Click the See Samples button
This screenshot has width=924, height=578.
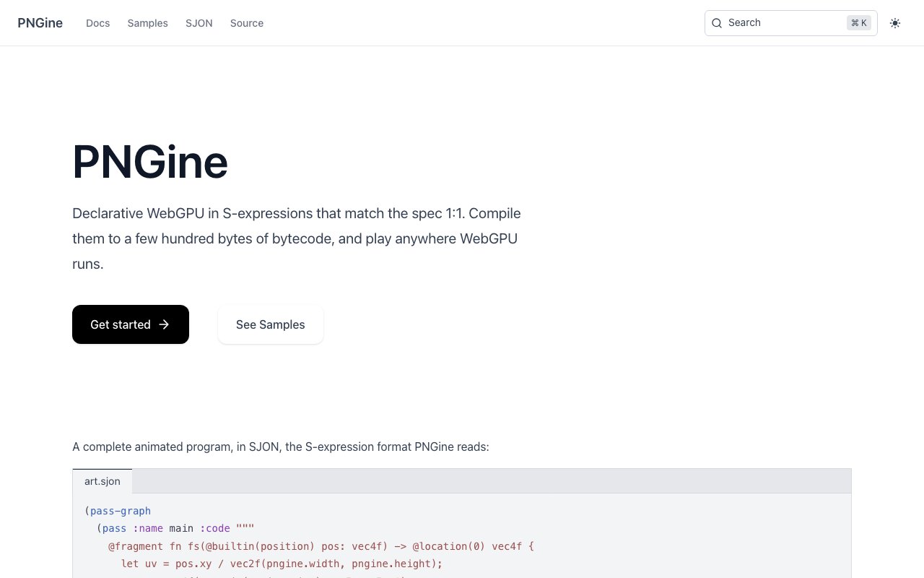point(271,324)
